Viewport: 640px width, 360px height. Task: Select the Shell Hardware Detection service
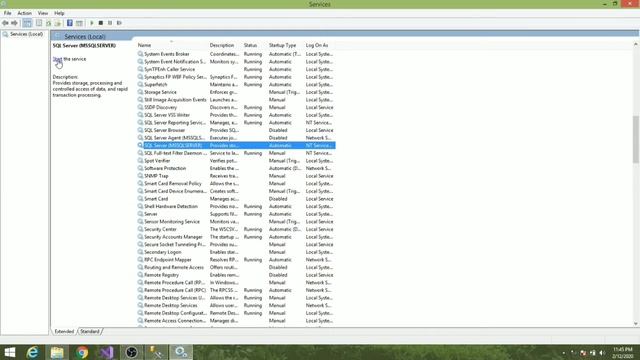click(x=236, y=207)
